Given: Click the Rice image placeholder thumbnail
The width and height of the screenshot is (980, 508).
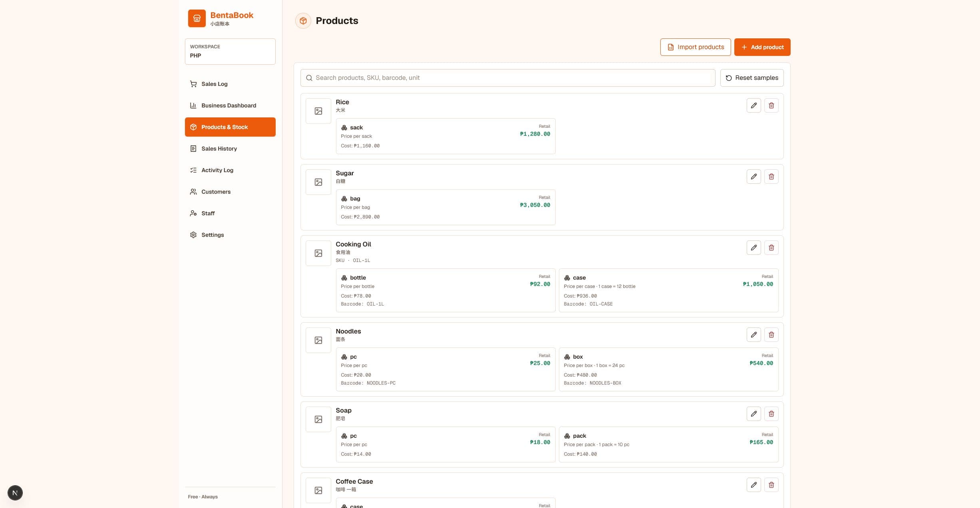Looking at the screenshot, I should [x=318, y=111].
